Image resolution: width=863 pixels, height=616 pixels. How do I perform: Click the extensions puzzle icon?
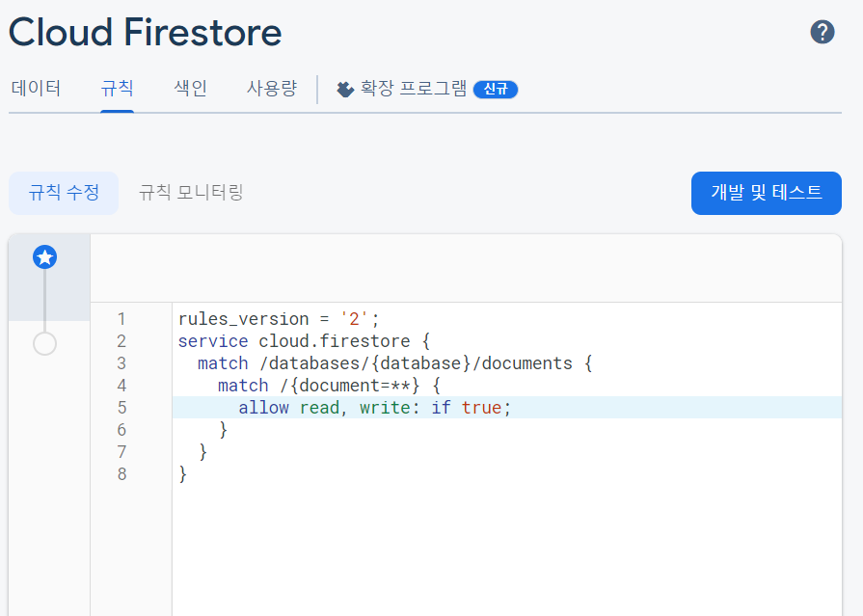345,90
